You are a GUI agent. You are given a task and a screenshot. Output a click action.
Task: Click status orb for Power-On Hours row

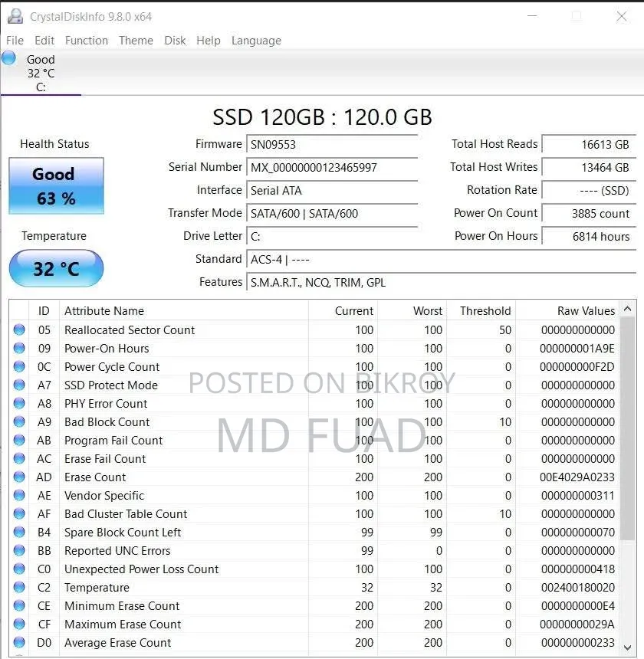[x=19, y=348]
